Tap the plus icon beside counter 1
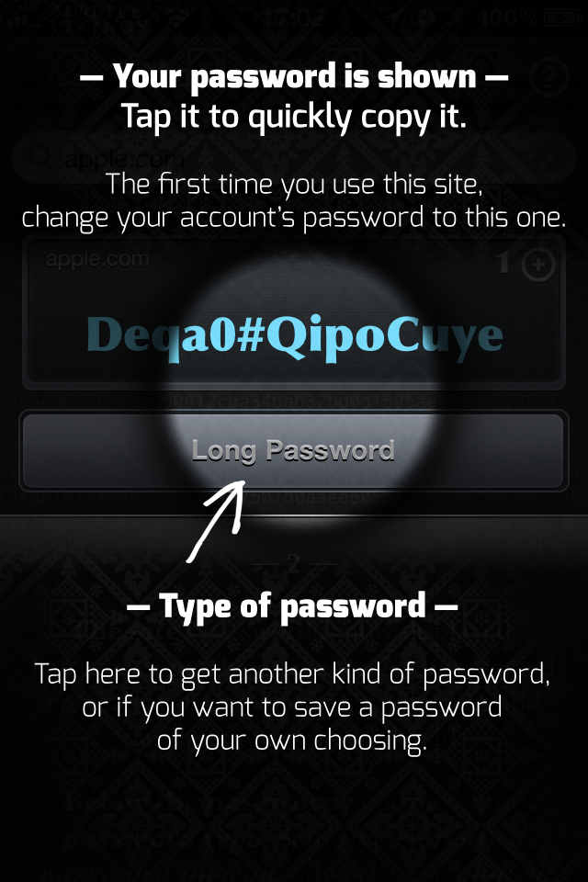This screenshot has height=882, width=588. click(537, 264)
